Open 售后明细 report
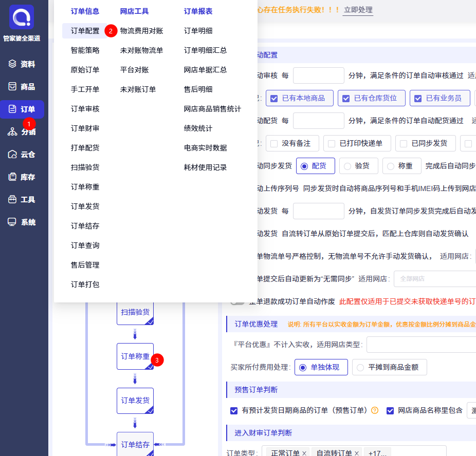476x456 pixels. click(x=198, y=89)
